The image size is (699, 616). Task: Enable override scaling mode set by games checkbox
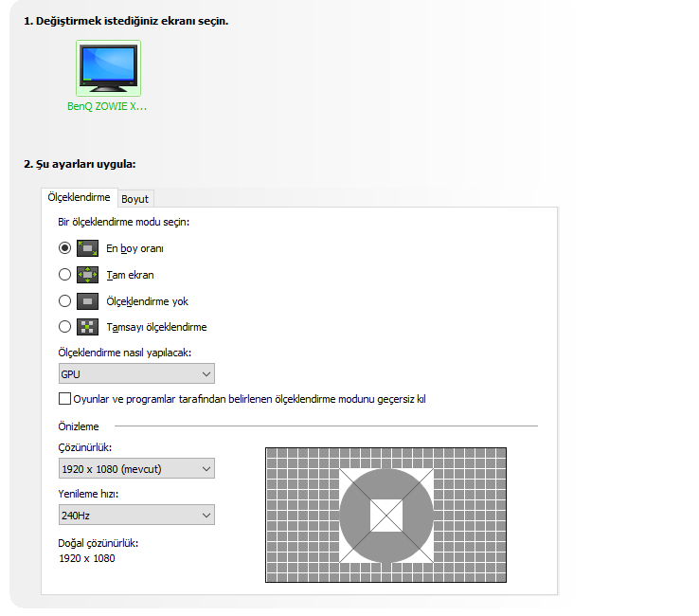pyautogui.click(x=64, y=398)
